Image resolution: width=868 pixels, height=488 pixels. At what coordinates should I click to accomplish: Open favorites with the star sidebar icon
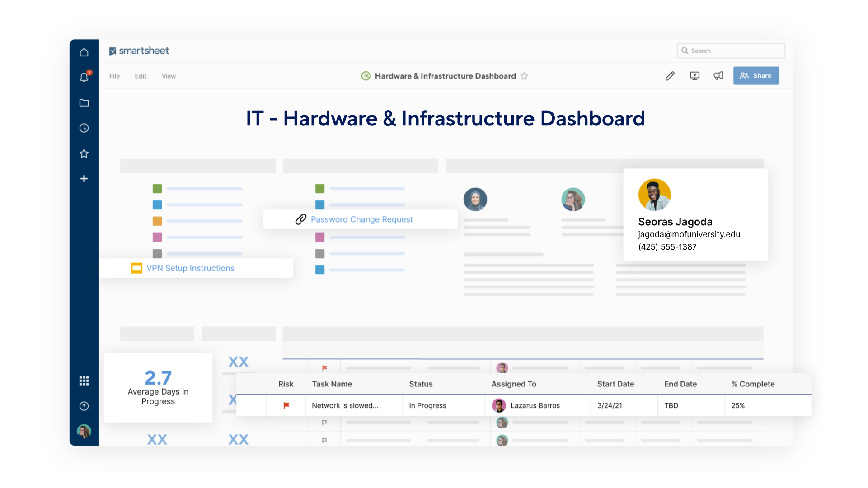point(84,153)
